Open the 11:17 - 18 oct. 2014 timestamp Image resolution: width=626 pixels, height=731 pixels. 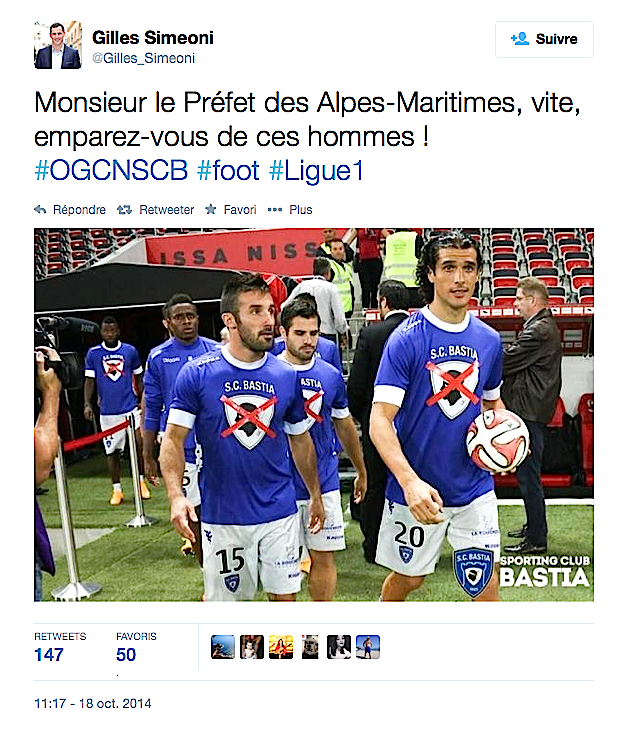93,704
